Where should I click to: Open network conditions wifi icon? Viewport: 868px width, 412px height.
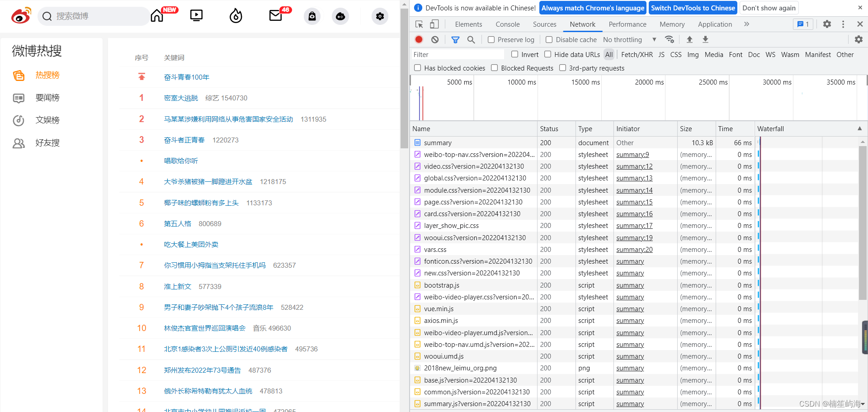tap(670, 39)
